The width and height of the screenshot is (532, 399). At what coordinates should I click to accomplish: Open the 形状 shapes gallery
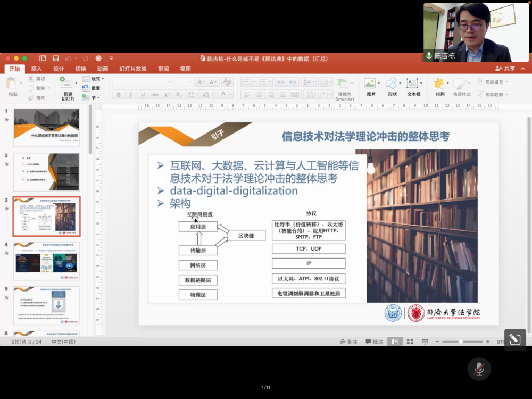[x=392, y=84]
